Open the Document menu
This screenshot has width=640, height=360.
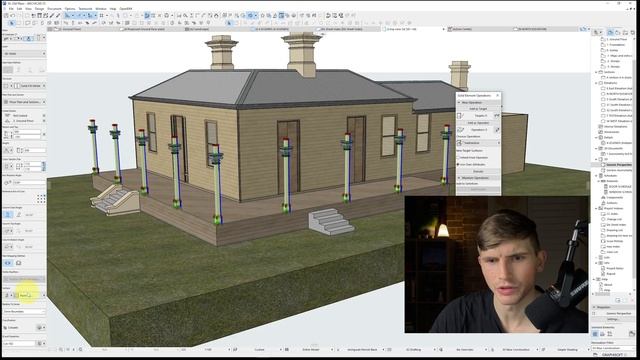tap(54, 9)
